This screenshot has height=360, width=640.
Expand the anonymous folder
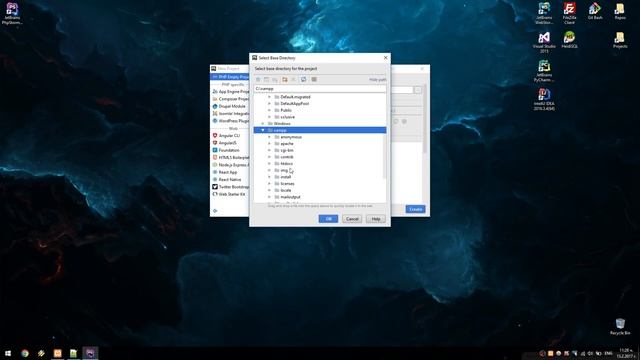(269, 137)
